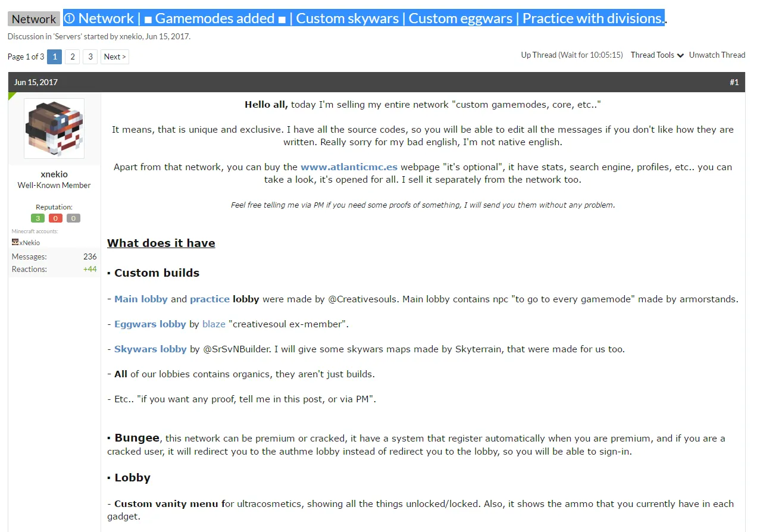Open the Skywars lobby link

[151, 349]
